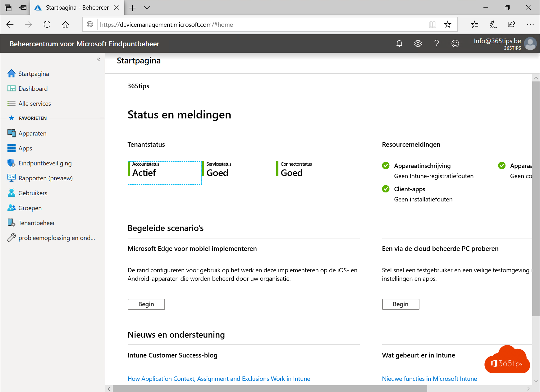Click the Gebruikers user icon
This screenshot has height=392, width=540.
point(11,193)
